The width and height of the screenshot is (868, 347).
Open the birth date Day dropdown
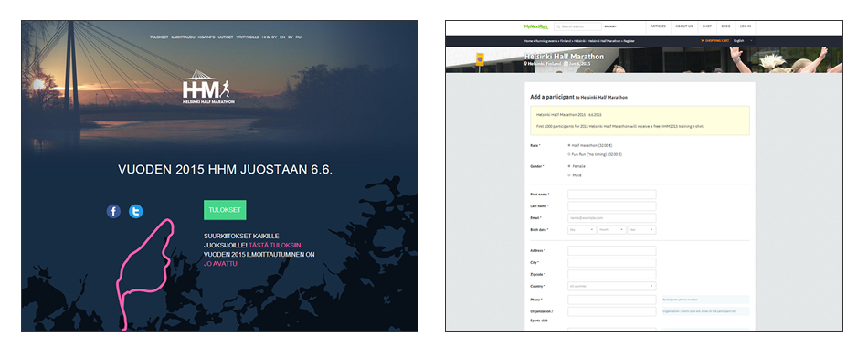582,230
